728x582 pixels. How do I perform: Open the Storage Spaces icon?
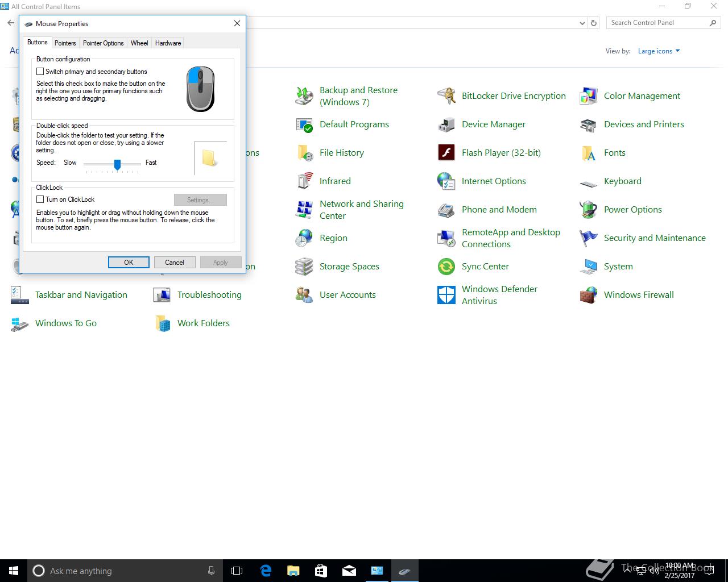coord(304,267)
